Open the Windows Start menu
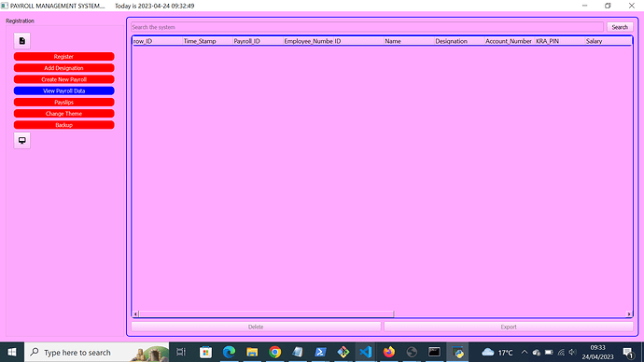The width and height of the screenshot is (644, 362). click(x=12, y=352)
